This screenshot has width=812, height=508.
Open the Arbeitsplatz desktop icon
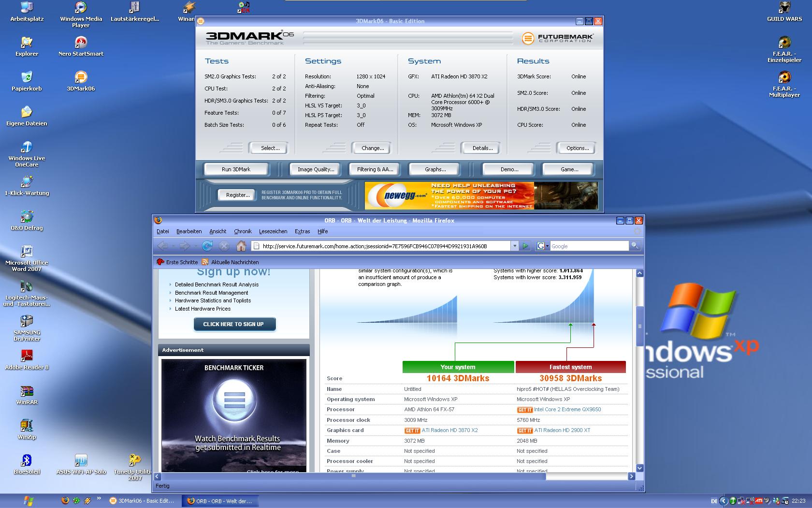[x=27, y=12]
